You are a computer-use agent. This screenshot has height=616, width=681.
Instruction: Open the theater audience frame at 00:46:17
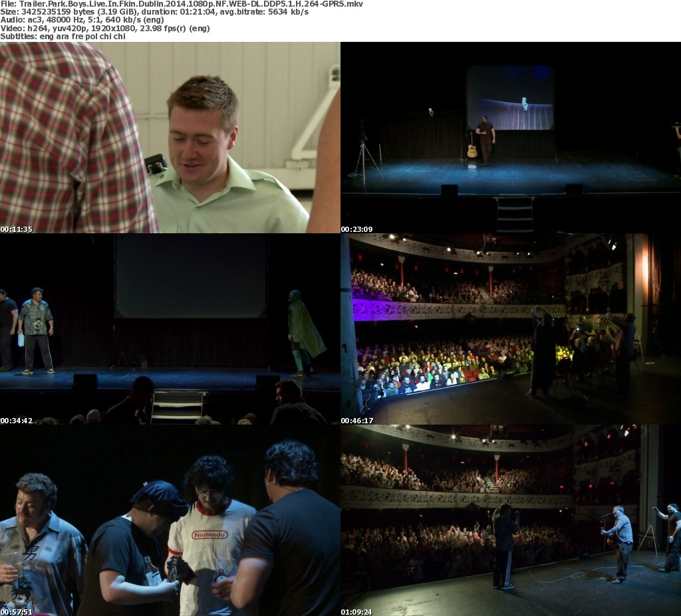(x=510, y=329)
